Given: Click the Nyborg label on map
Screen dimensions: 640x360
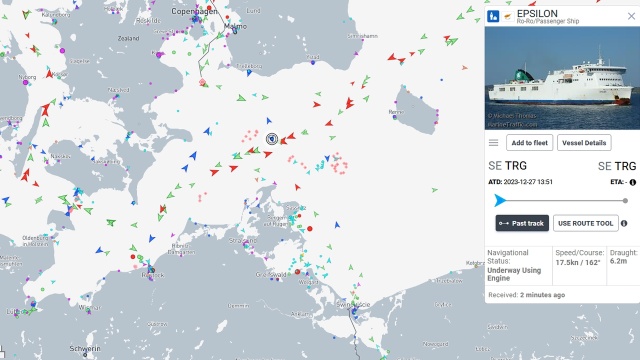Looking at the screenshot, I should 27,77.
